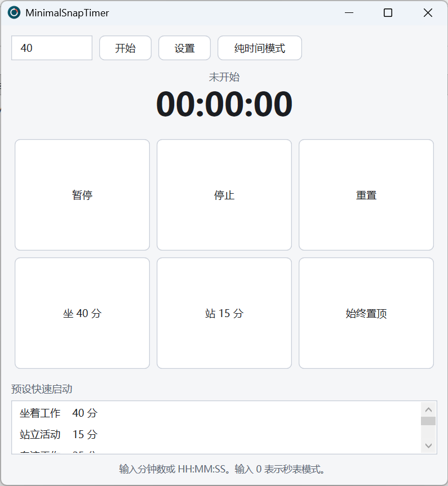448x486 pixels.
Task: Click the minutes input field showing 40
Action: tap(52, 48)
